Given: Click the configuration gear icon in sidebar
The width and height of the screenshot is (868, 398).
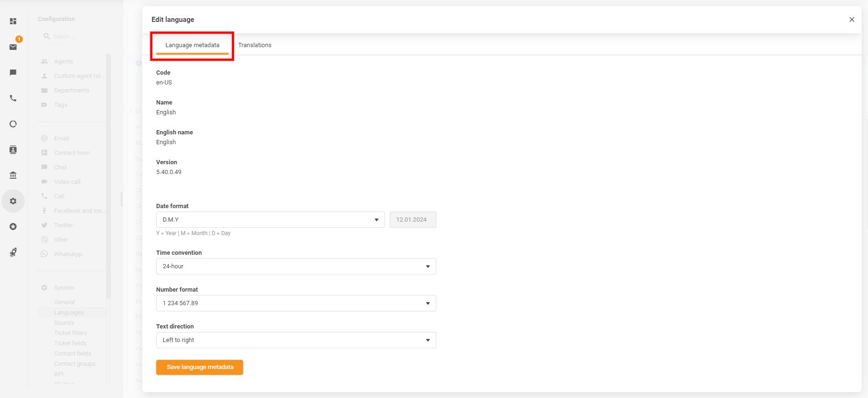Looking at the screenshot, I should coord(13,201).
